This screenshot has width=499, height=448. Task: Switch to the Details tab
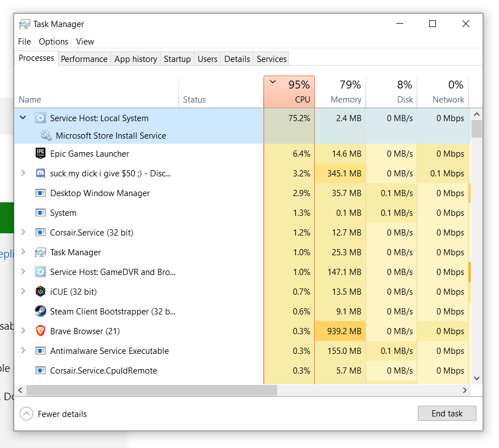tap(237, 59)
